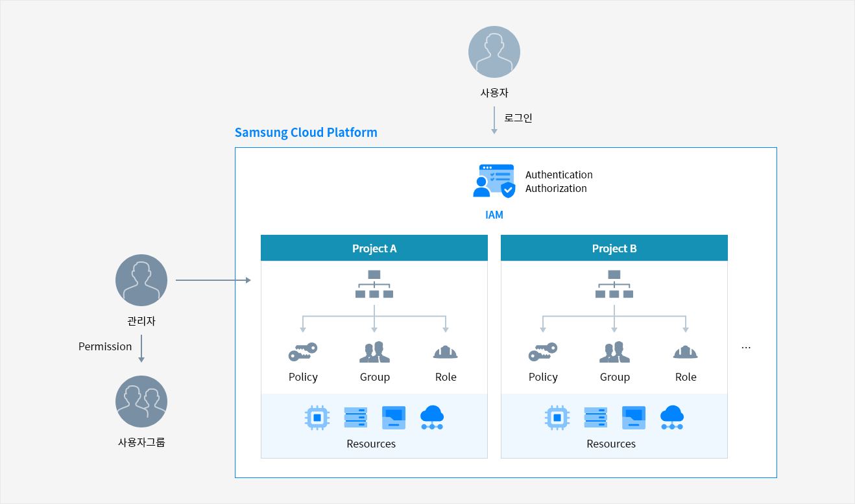Click the Authentication text
The image size is (855, 504).
click(559, 174)
